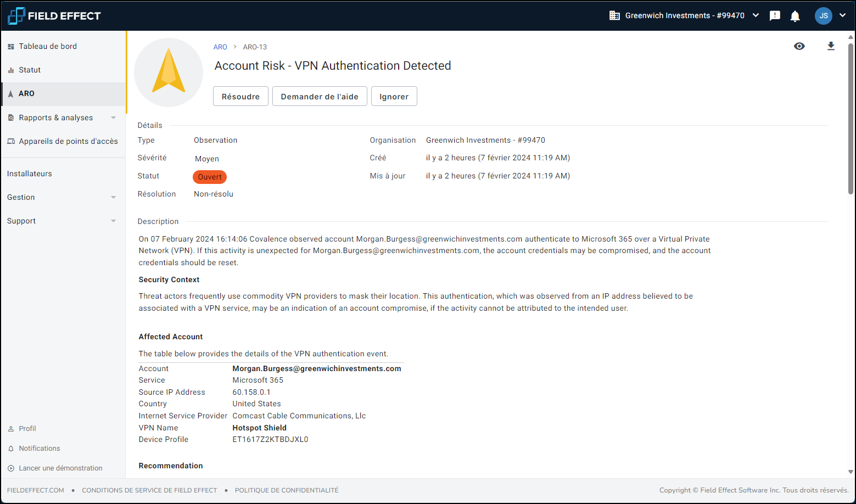Click the Ignorer button
Viewport: 856px width, 504px height.
point(394,96)
